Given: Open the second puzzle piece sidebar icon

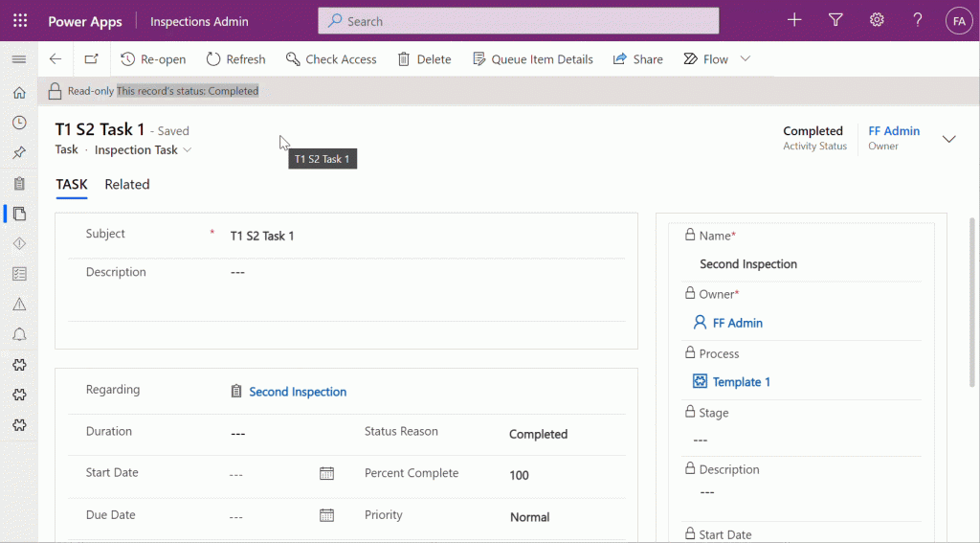Looking at the screenshot, I should [19, 395].
